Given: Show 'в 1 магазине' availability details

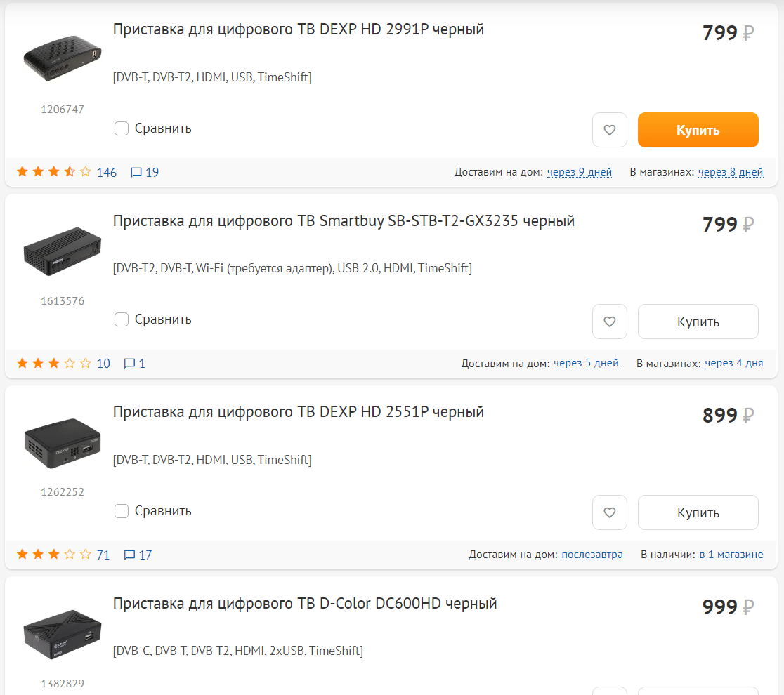Looking at the screenshot, I should [731, 555].
